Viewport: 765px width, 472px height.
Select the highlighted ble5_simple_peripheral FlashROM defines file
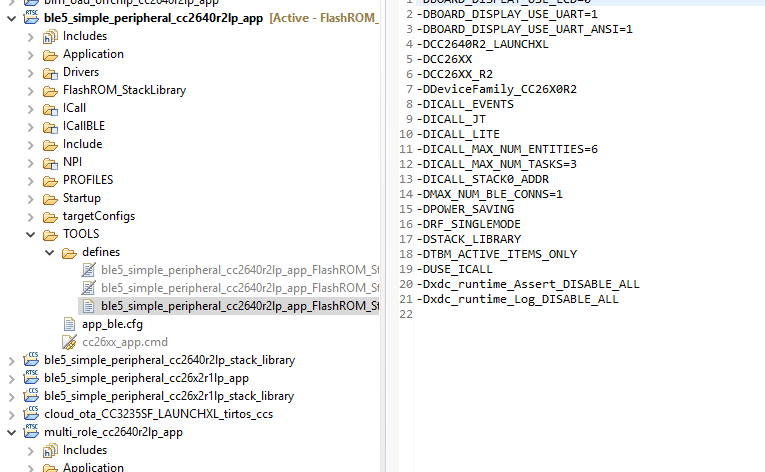pyautogui.click(x=240, y=306)
